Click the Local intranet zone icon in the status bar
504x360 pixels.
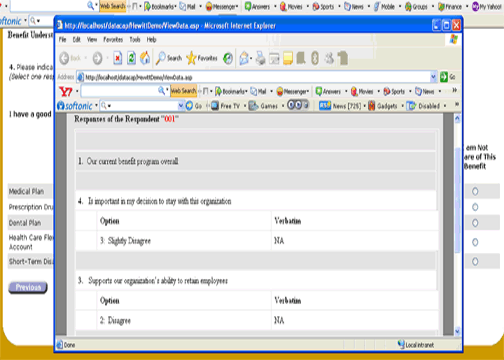pyautogui.click(x=401, y=344)
